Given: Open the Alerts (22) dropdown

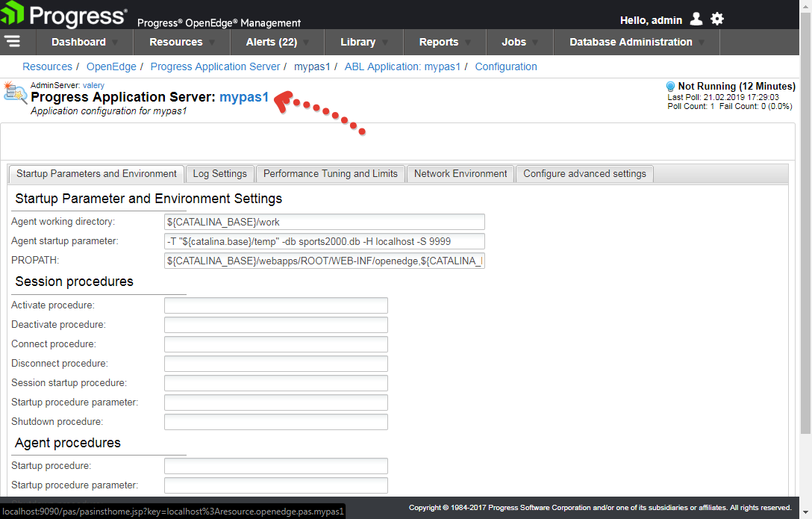Looking at the screenshot, I should [x=277, y=42].
